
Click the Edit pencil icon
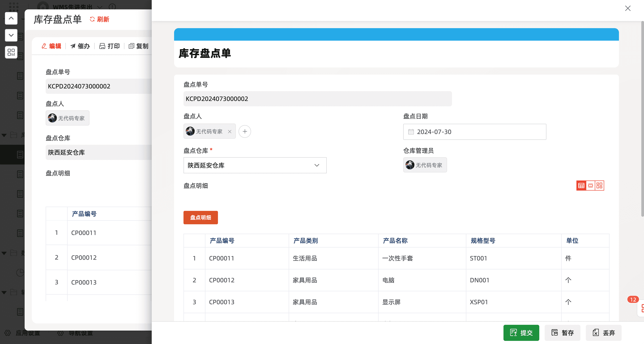tap(44, 46)
